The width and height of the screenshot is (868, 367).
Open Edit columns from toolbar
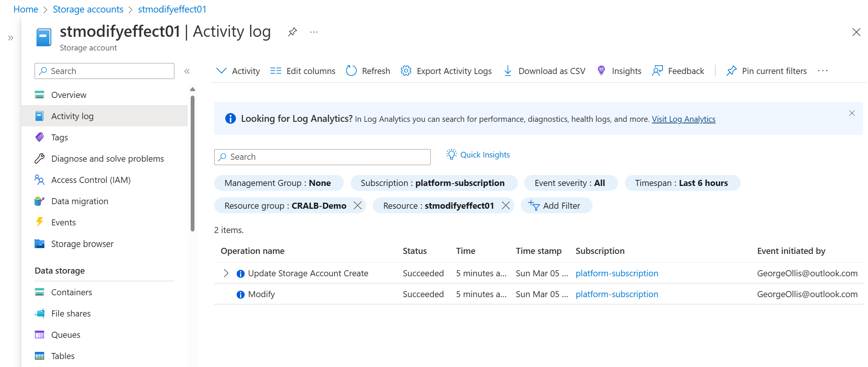coord(303,71)
